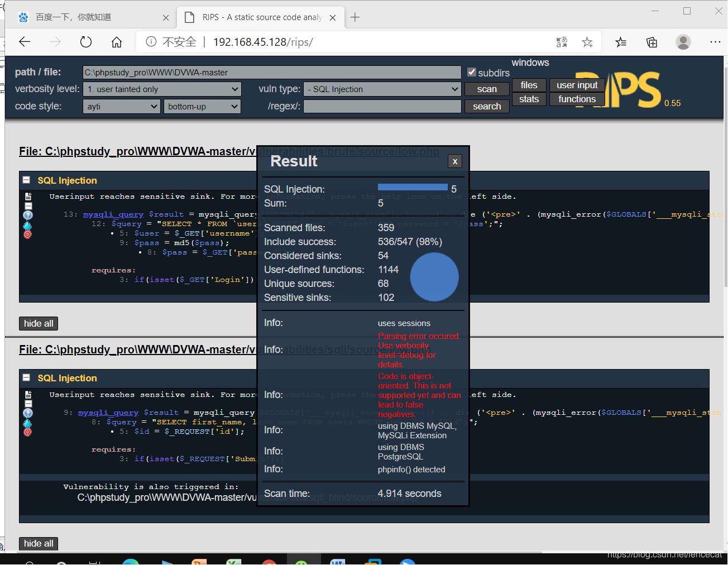The height and width of the screenshot is (565, 728).
Task: Click SQL Injection blue result bar
Action: coord(413,187)
